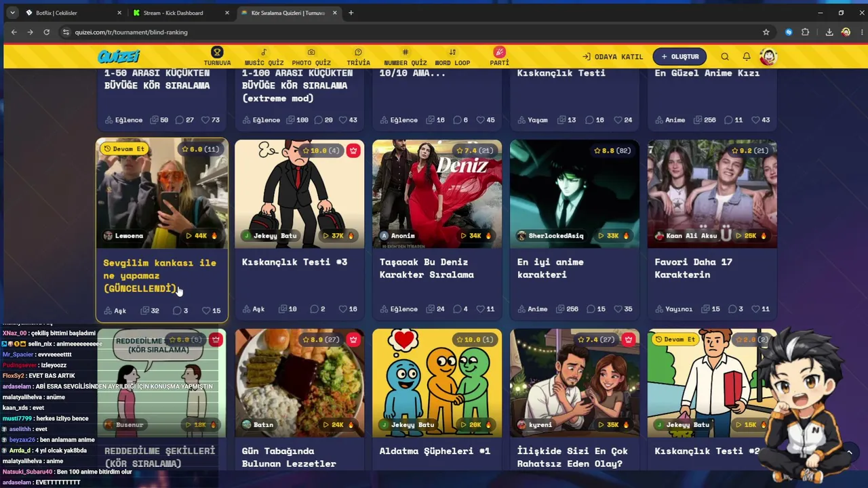Click the scroll-to-top arrow button

tap(849, 452)
